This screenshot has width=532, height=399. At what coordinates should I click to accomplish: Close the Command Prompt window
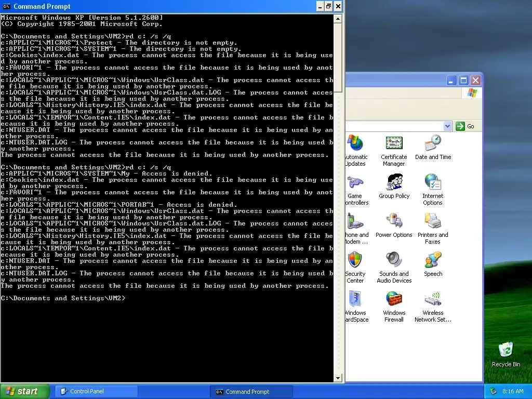click(x=338, y=6)
